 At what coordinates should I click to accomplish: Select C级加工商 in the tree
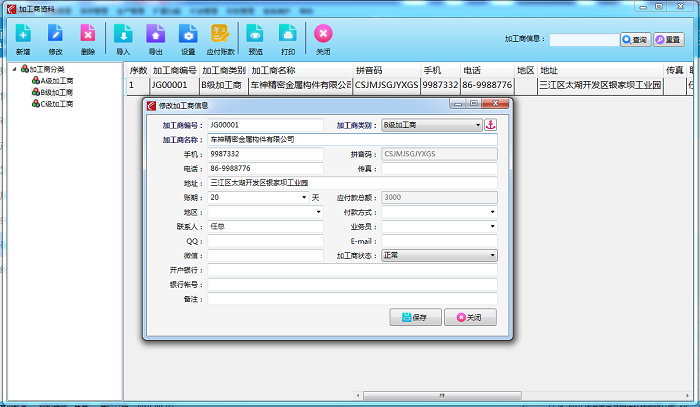(x=53, y=104)
